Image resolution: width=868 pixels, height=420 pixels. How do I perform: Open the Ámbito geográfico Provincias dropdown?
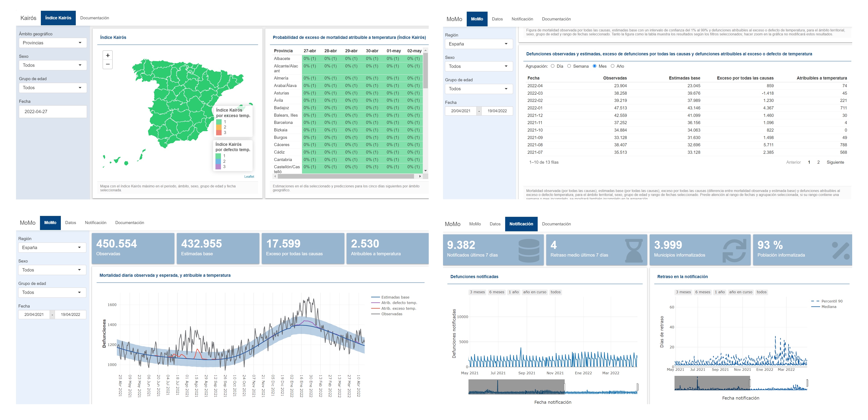point(52,43)
